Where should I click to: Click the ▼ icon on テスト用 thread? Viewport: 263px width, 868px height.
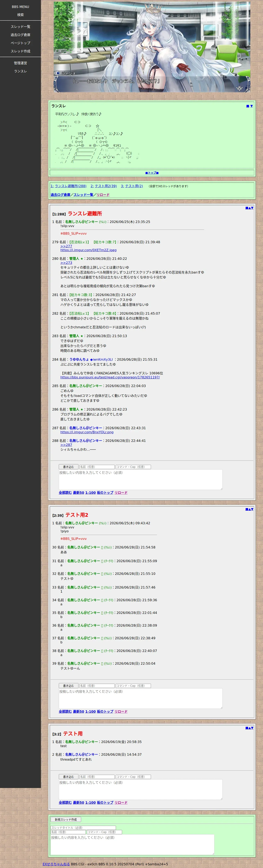pos(252,728)
